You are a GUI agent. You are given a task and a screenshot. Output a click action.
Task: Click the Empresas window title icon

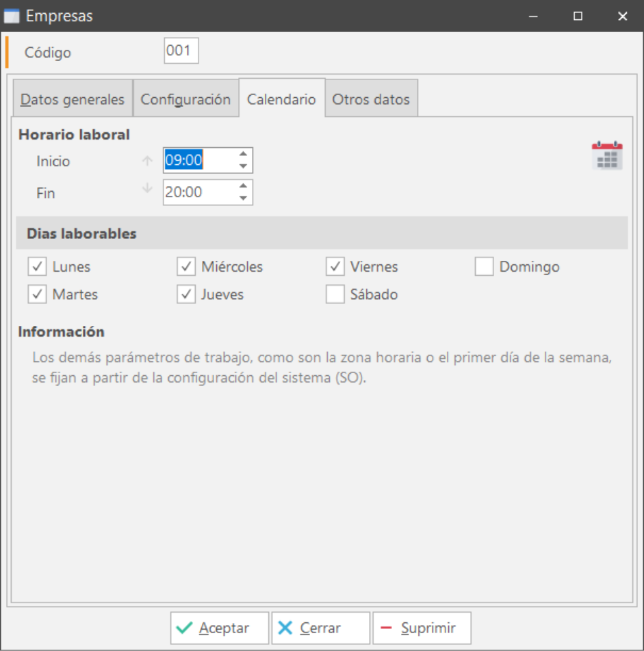pyautogui.click(x=12, y=16)
